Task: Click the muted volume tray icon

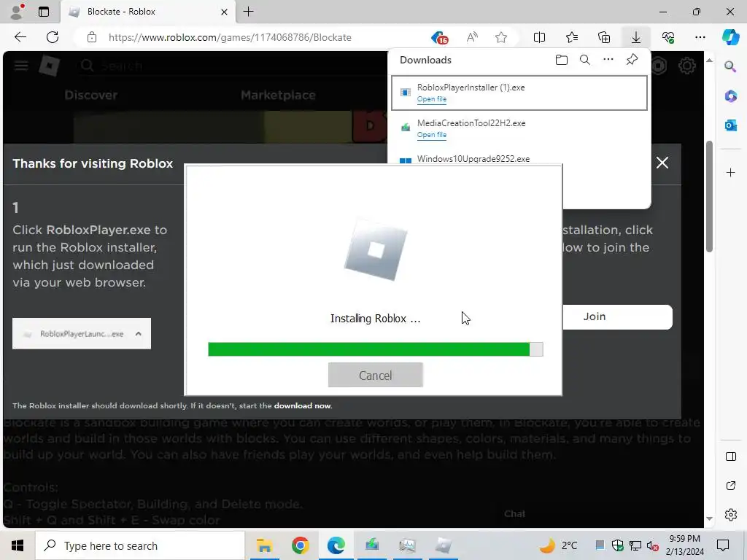Action: [x=653, y=545]
